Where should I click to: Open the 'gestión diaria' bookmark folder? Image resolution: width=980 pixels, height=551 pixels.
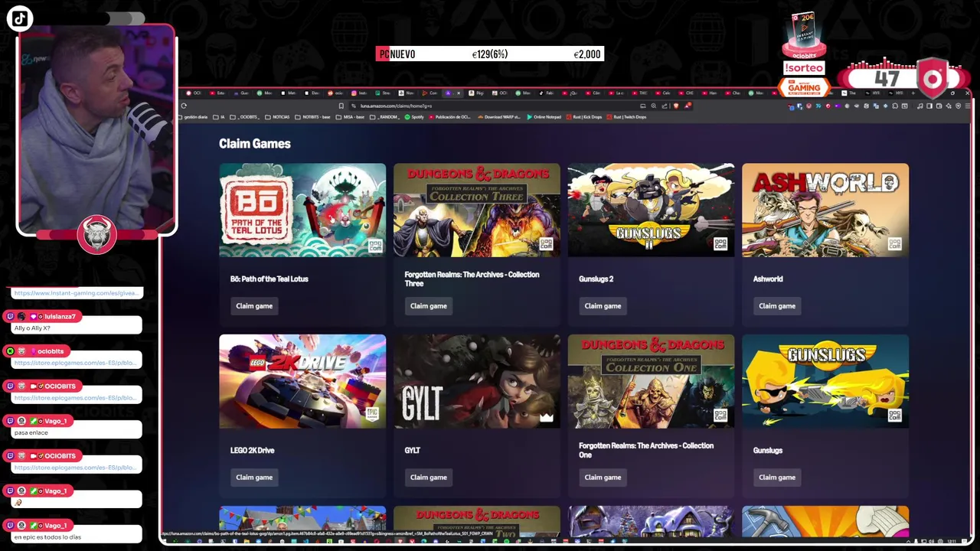point(194,117)
